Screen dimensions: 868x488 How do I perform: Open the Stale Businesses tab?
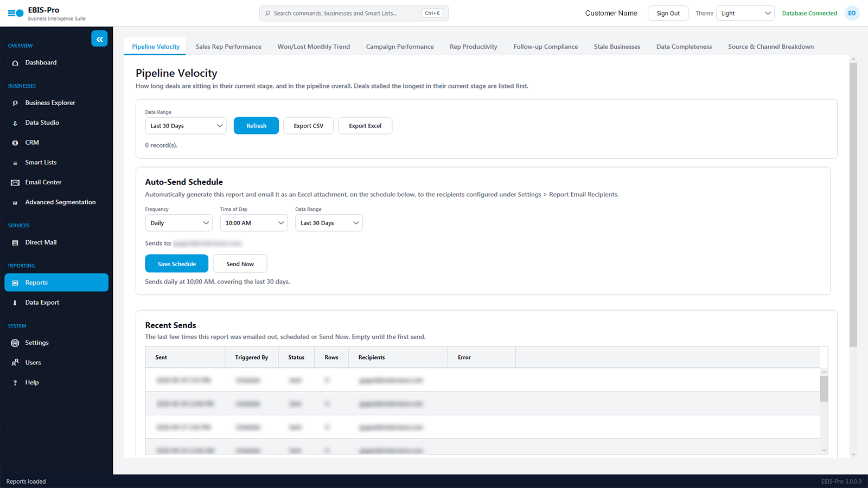617,47
